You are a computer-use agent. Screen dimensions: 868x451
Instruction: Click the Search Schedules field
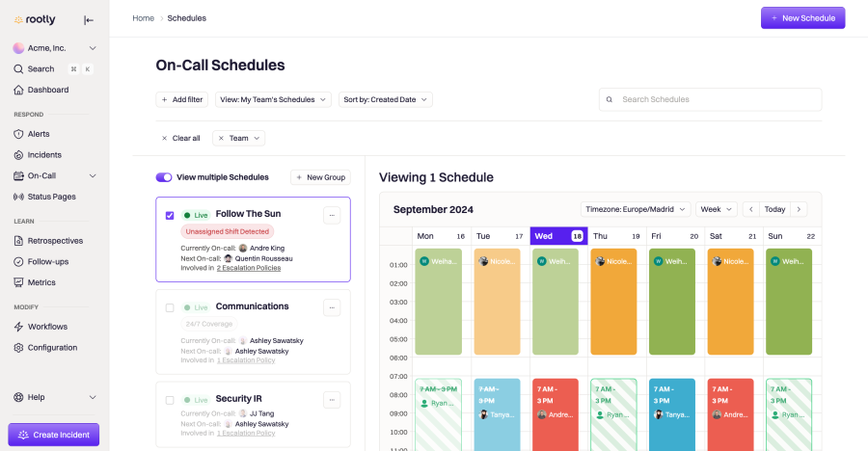(710, 99)
